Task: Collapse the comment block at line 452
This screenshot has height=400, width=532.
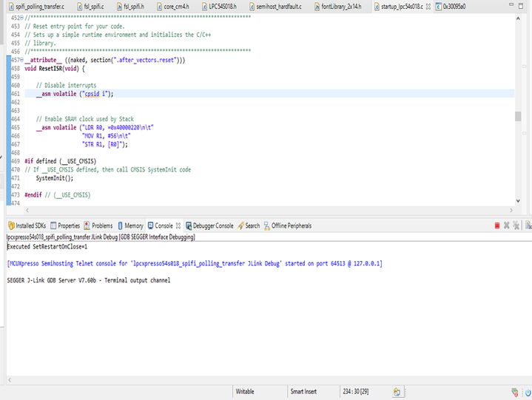Action: 21,18
